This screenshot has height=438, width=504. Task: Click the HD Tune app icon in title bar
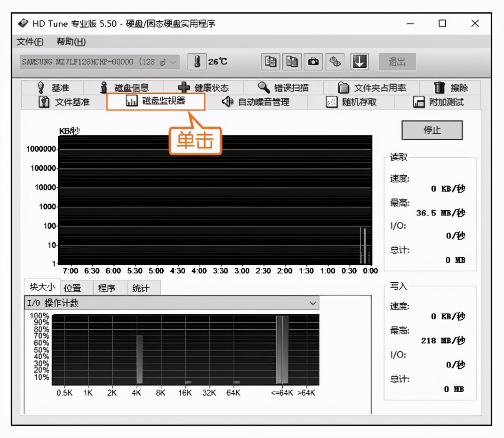point(23,23)
